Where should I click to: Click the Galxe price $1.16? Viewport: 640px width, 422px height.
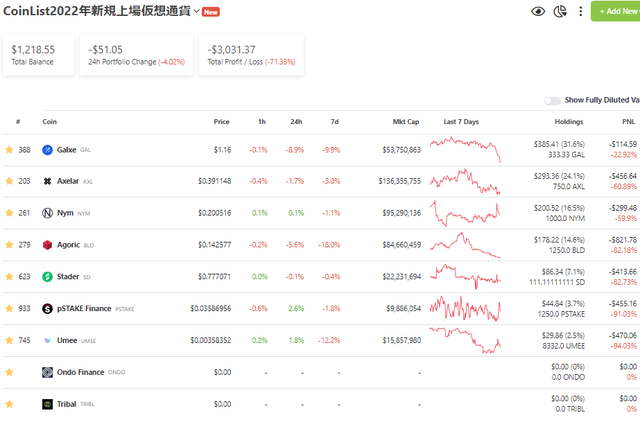point(222,150)
